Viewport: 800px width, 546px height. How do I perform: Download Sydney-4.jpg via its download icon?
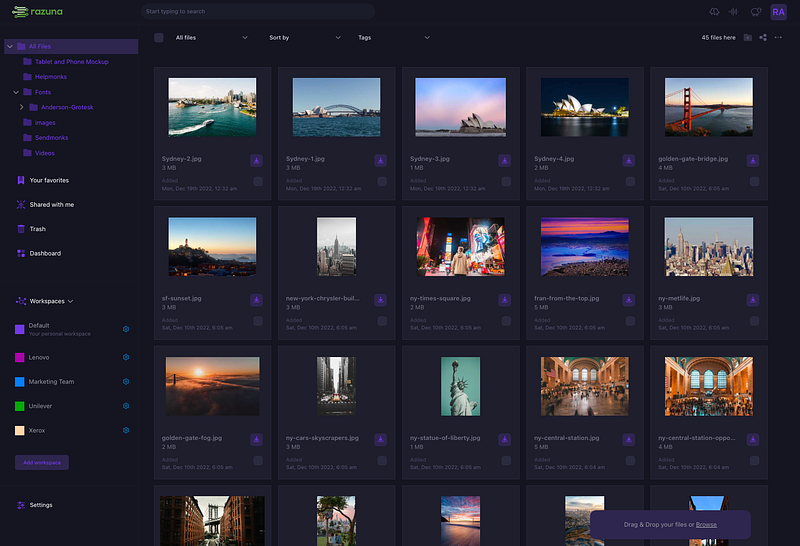coord(629,161)
